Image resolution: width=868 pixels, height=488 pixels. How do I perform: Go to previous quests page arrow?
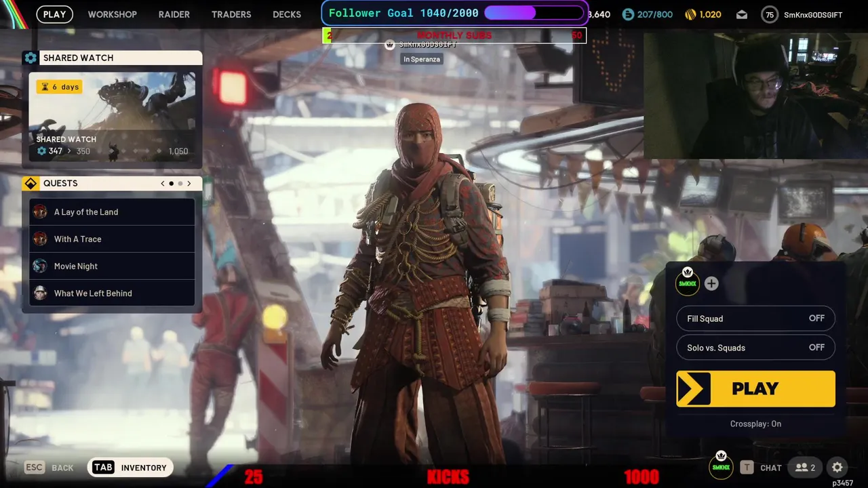pyautogui.click(x=163, y=184)
